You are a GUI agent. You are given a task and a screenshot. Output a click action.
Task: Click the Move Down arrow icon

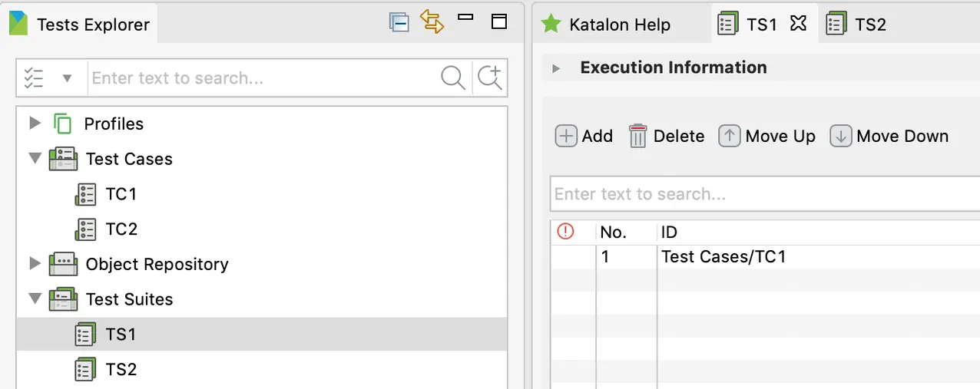[840, 137]
